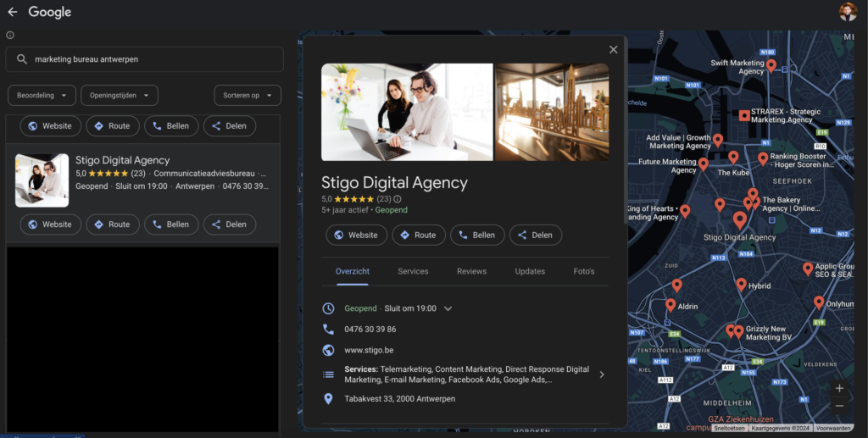Click the STRAREX Strategic Marketing Agency marker

click(744, 115)
